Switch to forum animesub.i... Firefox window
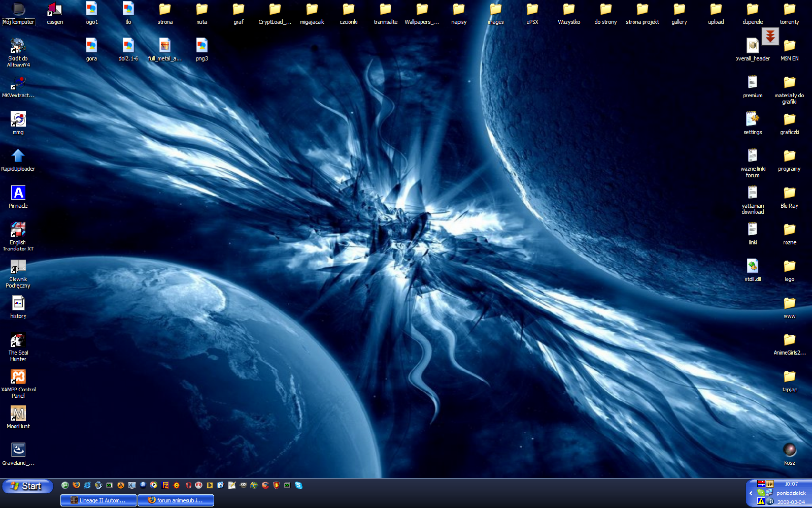Viewport: 812px width, 508px height. [176, 500]
